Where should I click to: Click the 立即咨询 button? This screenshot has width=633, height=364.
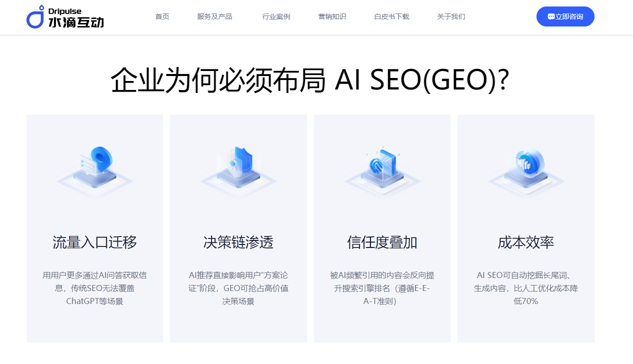click(565, 16)
